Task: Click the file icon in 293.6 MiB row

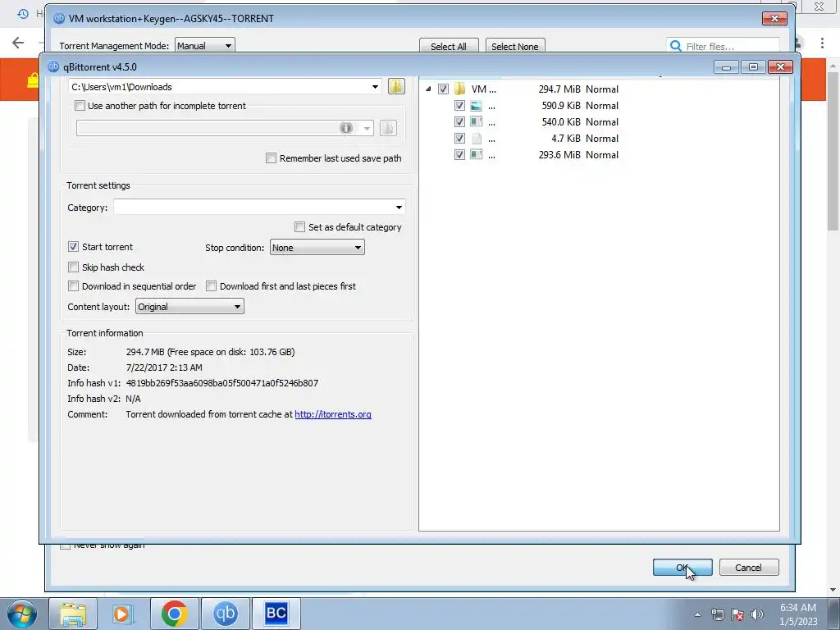Action: tap(477, 154)
